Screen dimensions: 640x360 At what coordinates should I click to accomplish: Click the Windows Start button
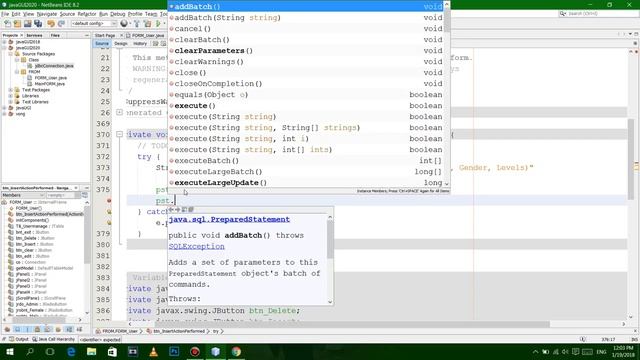[x=10, y=351]
